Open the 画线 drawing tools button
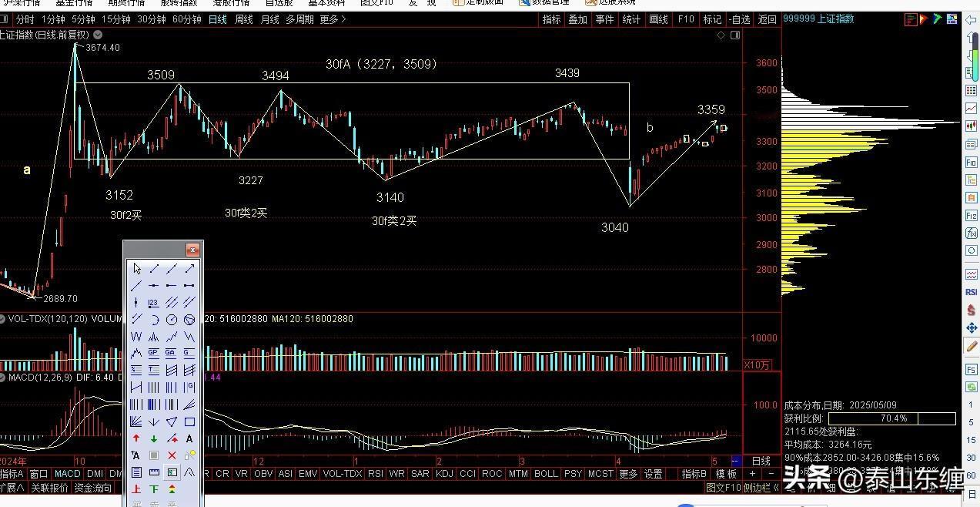This screenshot has width=980, height=507. pos(658,19)
